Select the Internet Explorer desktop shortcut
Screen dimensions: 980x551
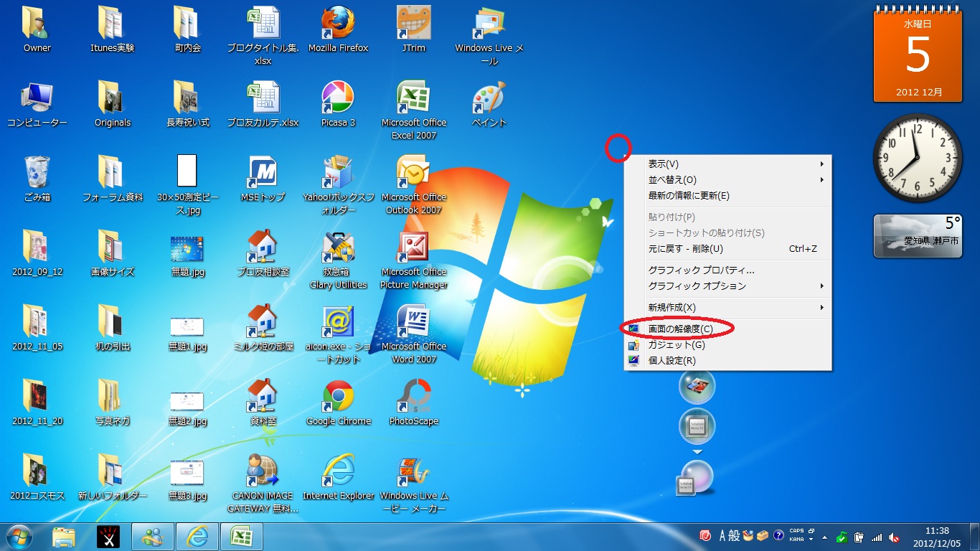338,478
